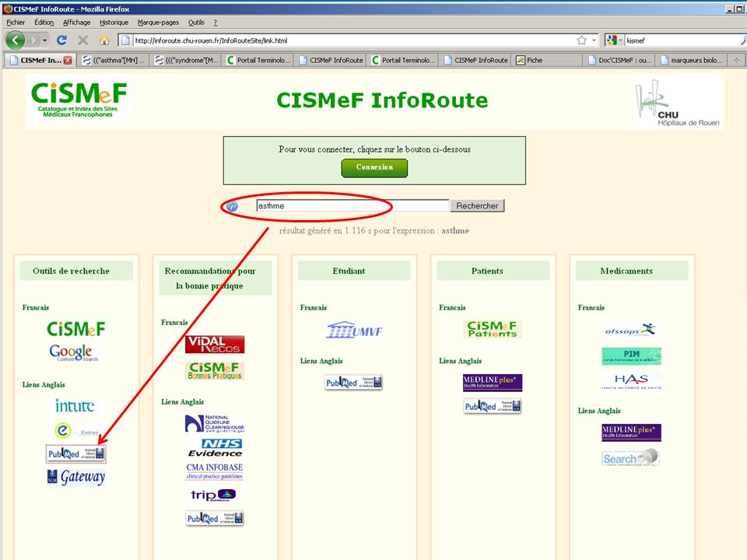Click the forward navigation arrow
The image size is (747, 560).
pyautogui.click(x=33, y=40)
